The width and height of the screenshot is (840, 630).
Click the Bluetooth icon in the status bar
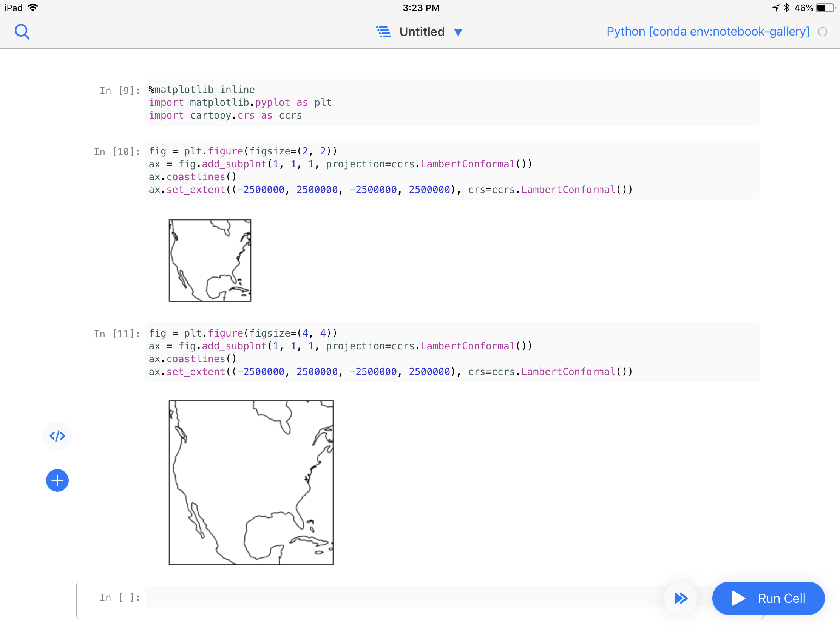click(x=787, y=7)
